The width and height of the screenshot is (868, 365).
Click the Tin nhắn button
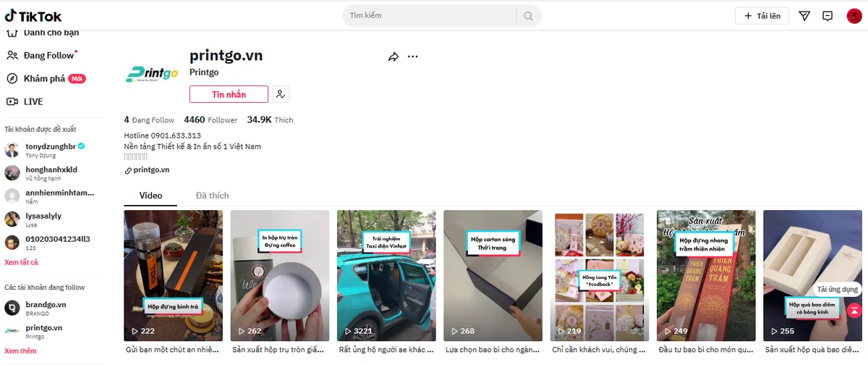(229, 94)
